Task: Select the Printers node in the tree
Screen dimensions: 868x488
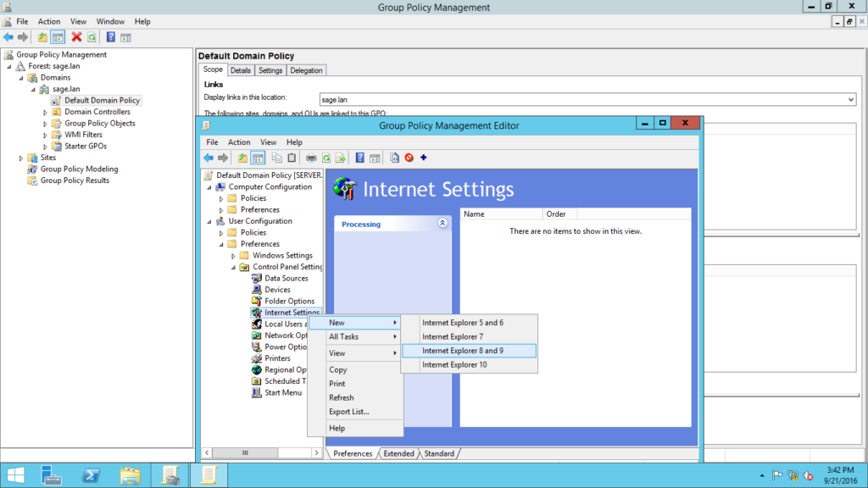Action: click(x=277, y=358)
